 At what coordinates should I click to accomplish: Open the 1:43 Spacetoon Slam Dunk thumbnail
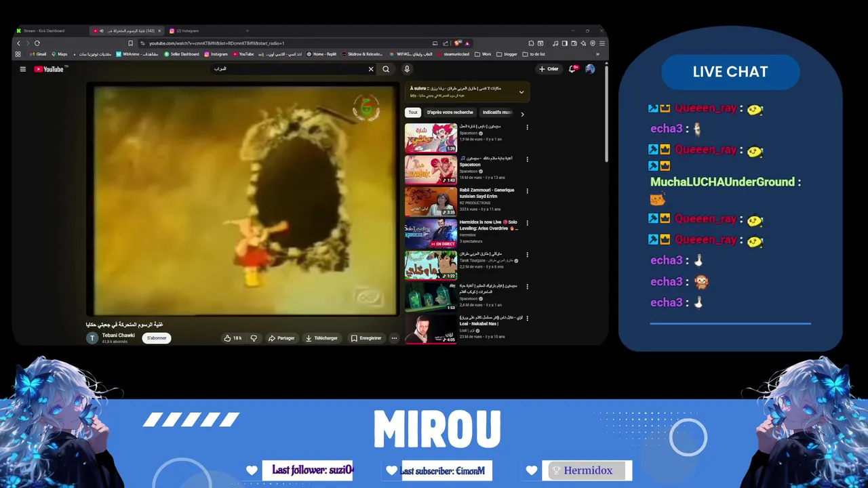click(431, 170)
